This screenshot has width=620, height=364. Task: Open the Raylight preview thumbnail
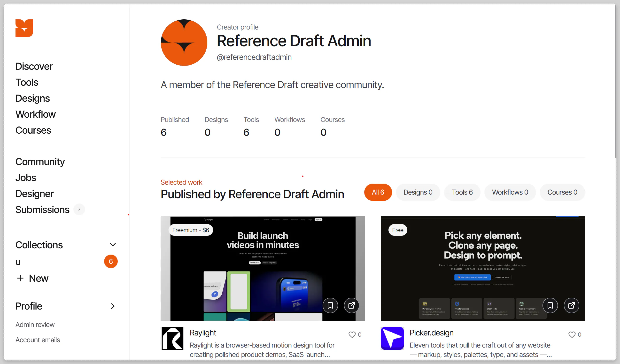coord(263,269)
